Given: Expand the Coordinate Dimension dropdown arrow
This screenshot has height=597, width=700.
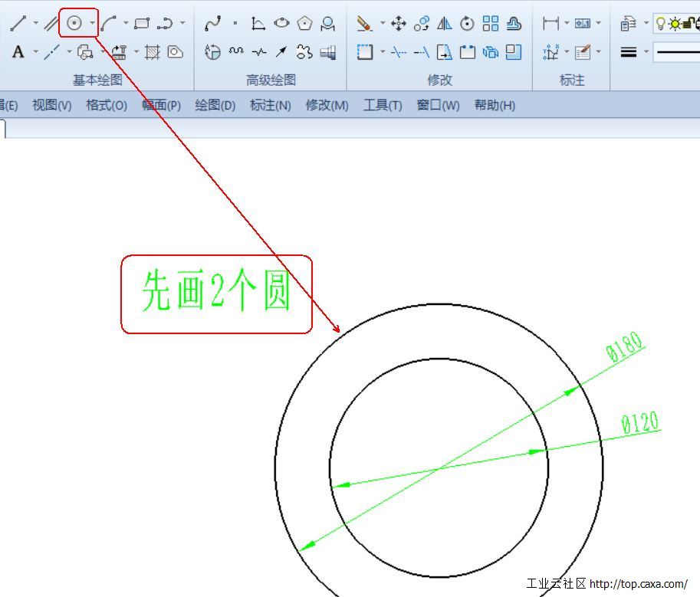Looking at the screenshot, I should click(567, 51).
